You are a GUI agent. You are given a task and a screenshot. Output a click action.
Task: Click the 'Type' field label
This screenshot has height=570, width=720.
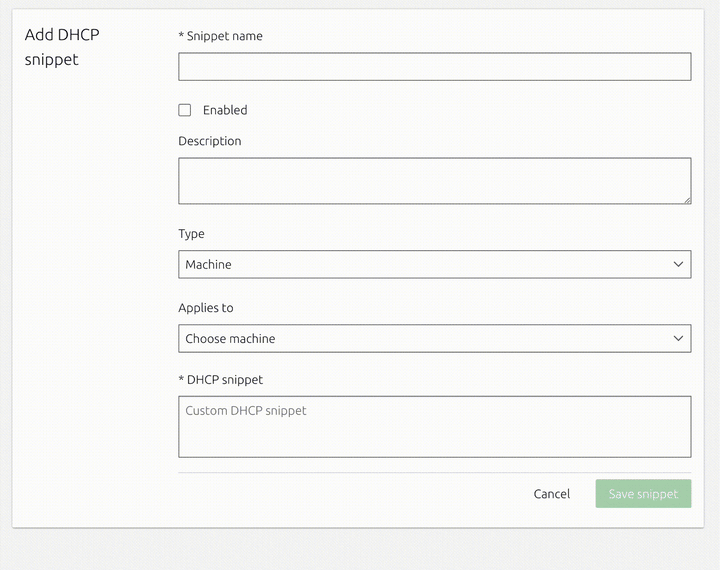click(x=191, y=234)
